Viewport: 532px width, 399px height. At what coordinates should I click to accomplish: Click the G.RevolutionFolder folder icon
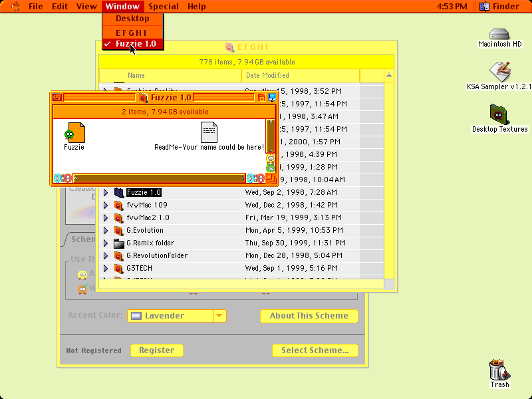pyautogui.click(x=119, y=255)
